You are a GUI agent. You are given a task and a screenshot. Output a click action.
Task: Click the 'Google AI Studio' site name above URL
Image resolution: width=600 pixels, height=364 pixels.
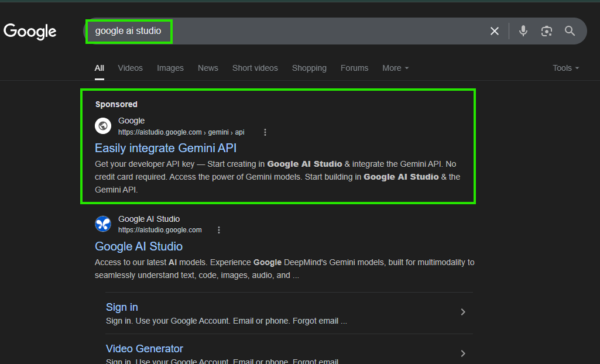tap(149, 219)
